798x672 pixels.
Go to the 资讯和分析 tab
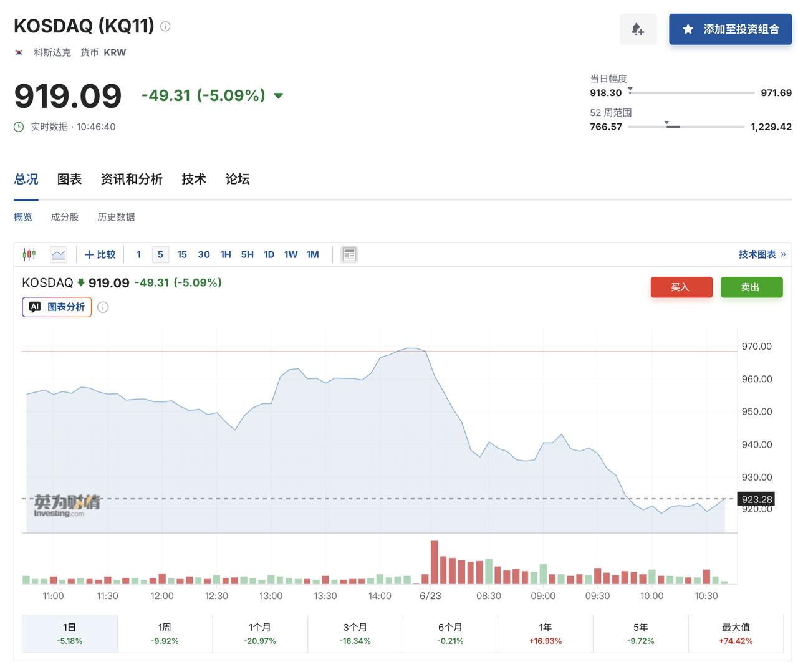pos(132,179)
